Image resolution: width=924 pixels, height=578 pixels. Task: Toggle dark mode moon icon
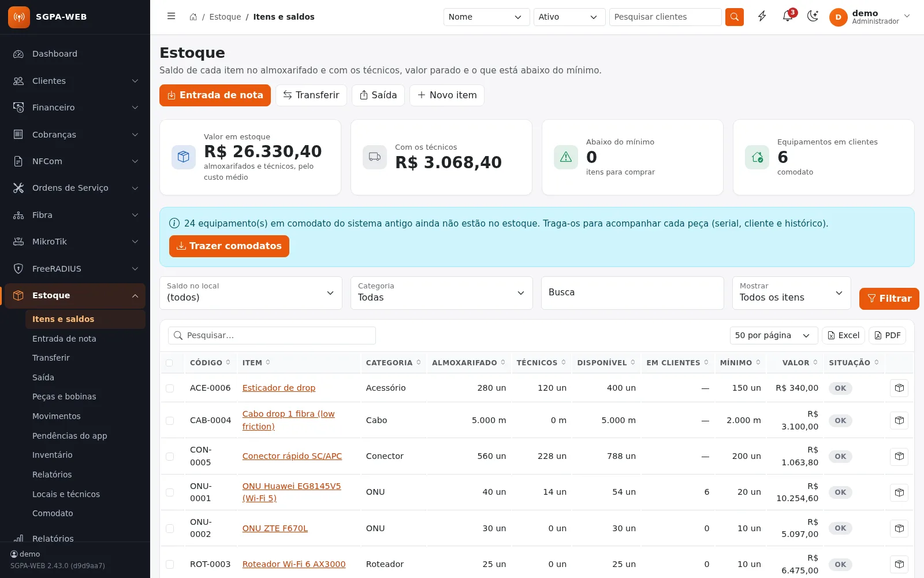pyautogui.click(x=813, y=17)
